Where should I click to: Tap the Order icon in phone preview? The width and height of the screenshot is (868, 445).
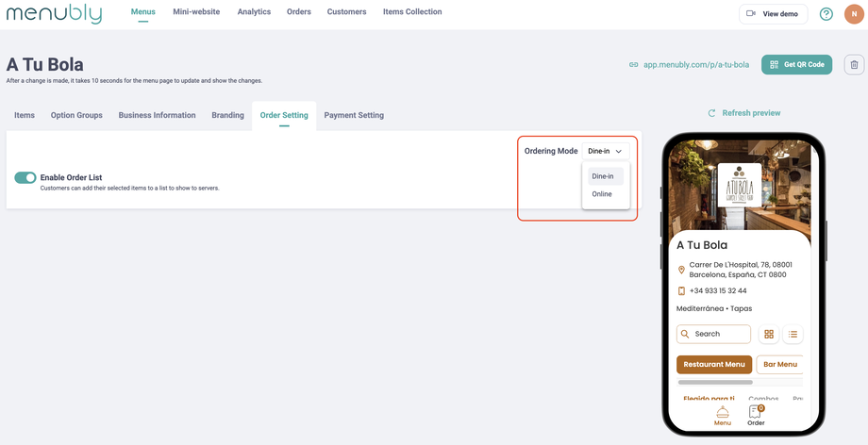pyautogui.click(x=756, y=415)
